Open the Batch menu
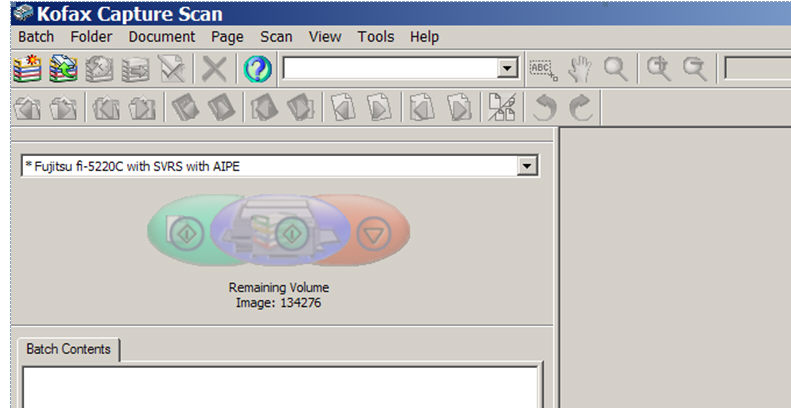Viewport: 791px width, 408px height. point(36,37)
